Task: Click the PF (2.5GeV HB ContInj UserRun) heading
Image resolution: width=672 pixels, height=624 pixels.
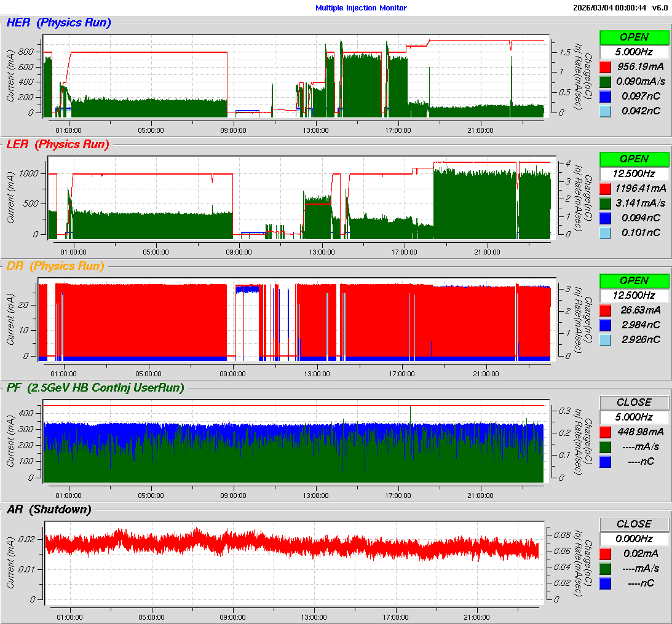Action: (95, 387)
